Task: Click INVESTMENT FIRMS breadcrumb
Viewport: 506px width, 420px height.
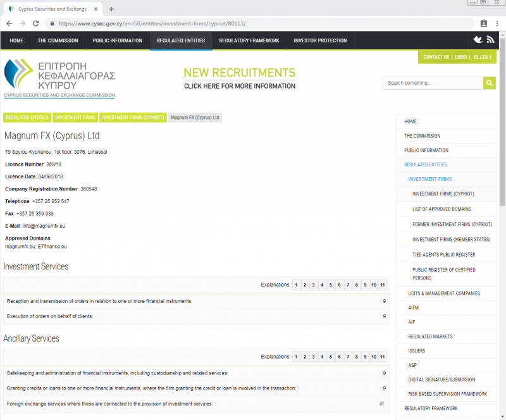Action: pyautogui.click(x=75, y=118)
